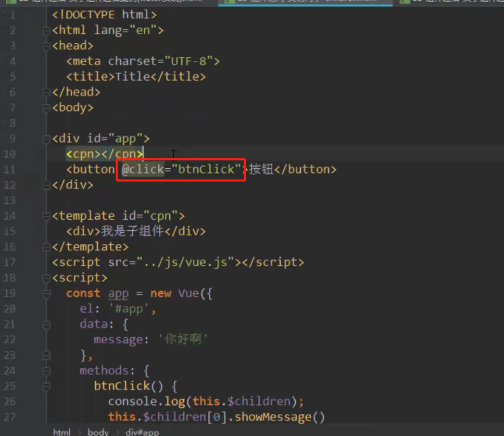The image size is (504, 436).
Task: Click the data closing brace fold marker on line 23
Action: (46, 355)
